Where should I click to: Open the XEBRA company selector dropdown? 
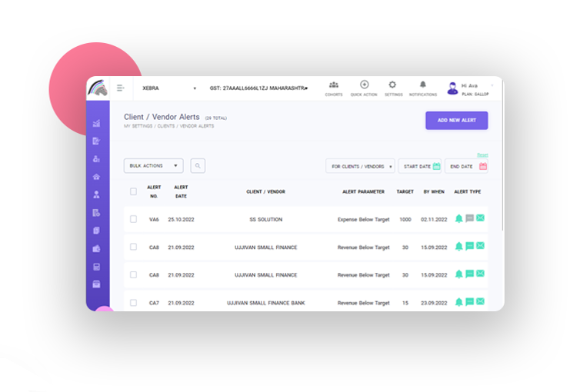pos(169,88)
